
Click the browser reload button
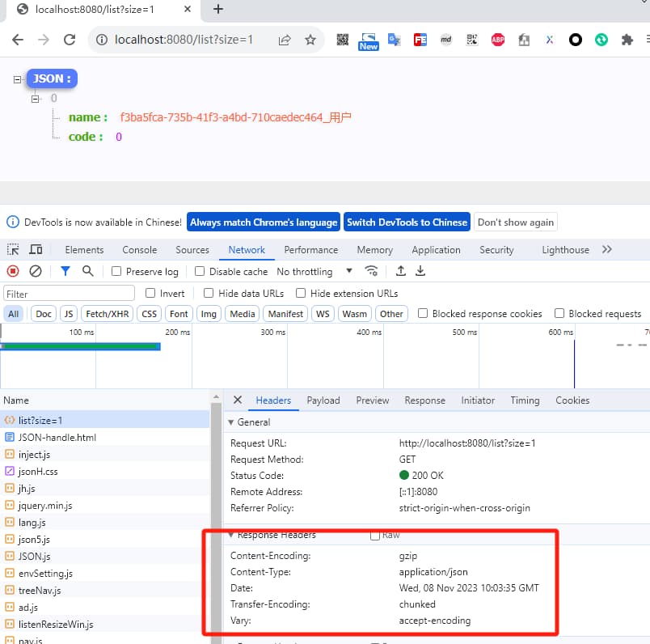pyautogui.click(x=70, y=40)
